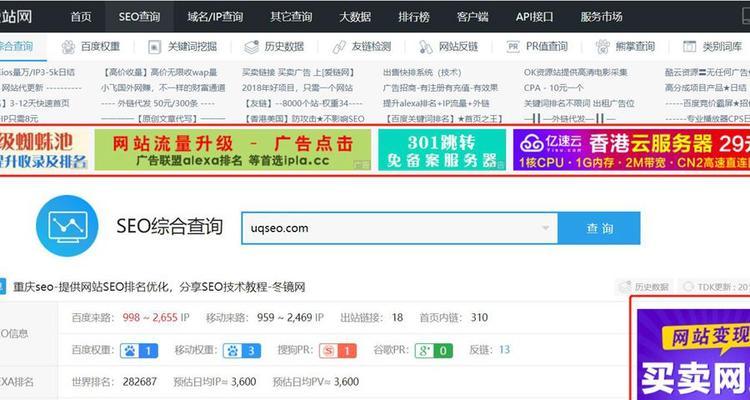Click the keyword mining icon beside 关键词挖掘
Image resolution: width=750 pixels, height=400 pixels.
(x=154, y=46)
